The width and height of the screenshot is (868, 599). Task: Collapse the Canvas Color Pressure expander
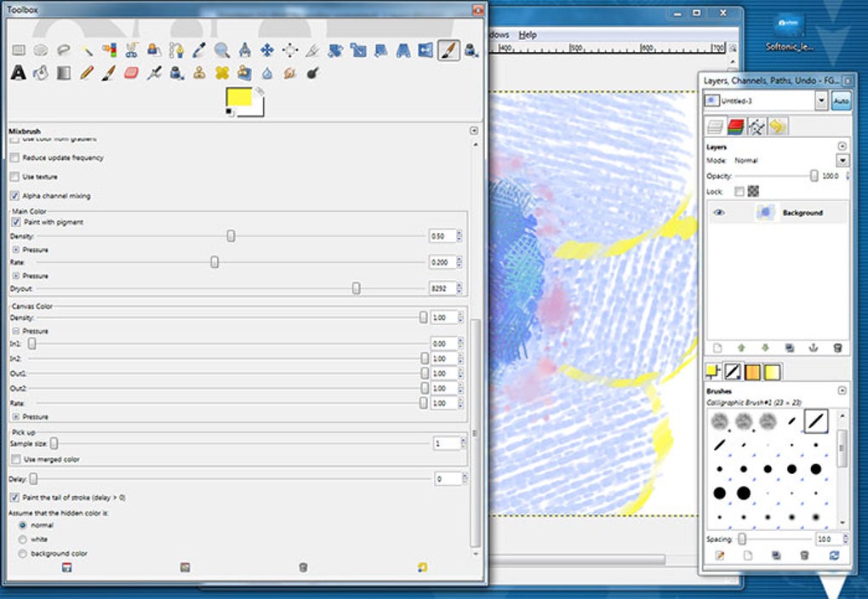(x=15, y=331)
